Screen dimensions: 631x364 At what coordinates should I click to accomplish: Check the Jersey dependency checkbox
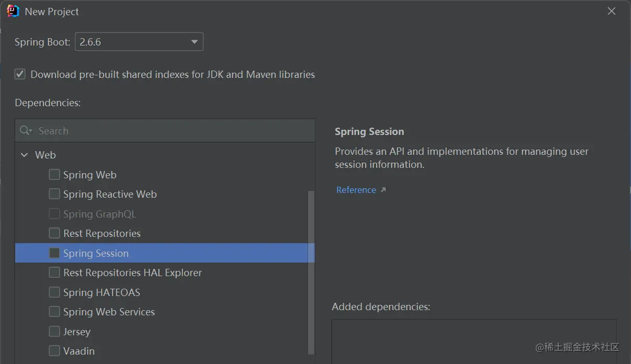(x=54, y=332)
